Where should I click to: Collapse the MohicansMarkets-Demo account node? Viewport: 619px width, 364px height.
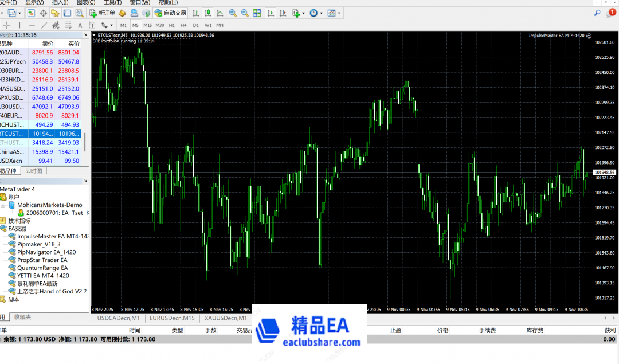coord(3,205)
